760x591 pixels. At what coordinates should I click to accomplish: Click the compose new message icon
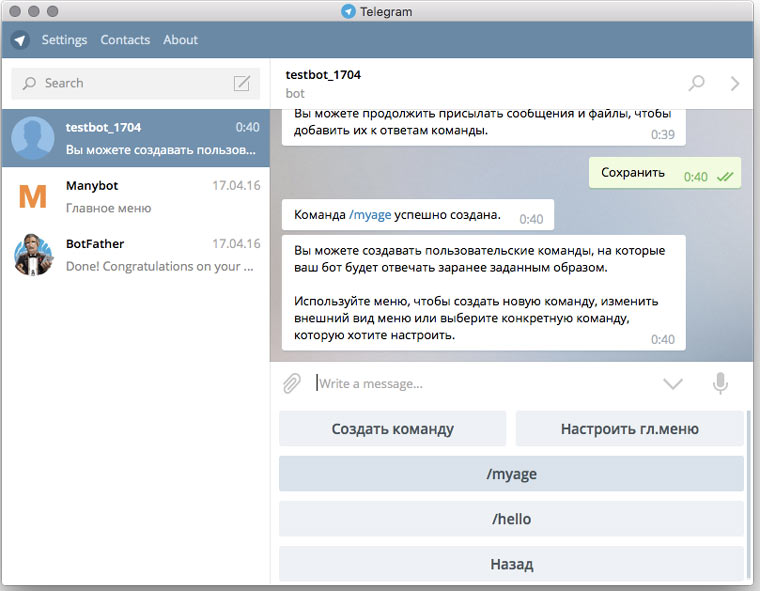242,83
